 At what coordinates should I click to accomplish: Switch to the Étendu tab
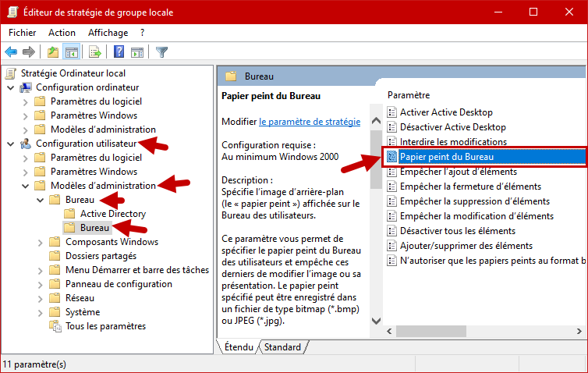coord(239,347)
